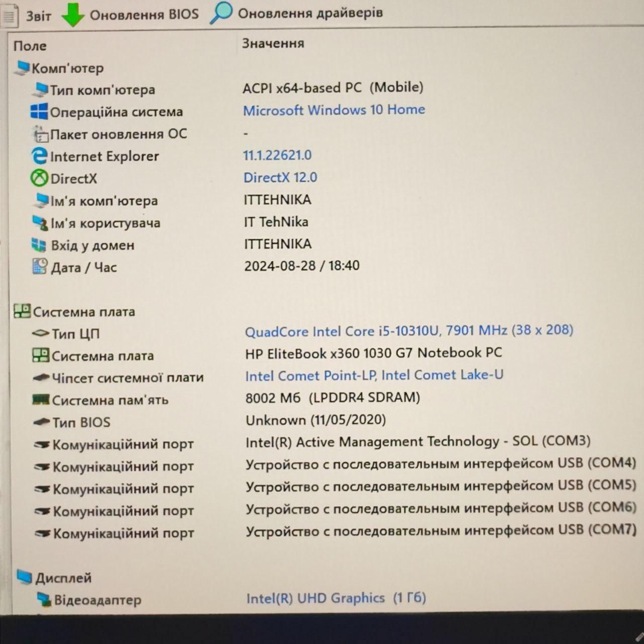Click the motherboard icon beside HP EliteBook row
Screen dimensions: 644x644
point(41,356)
